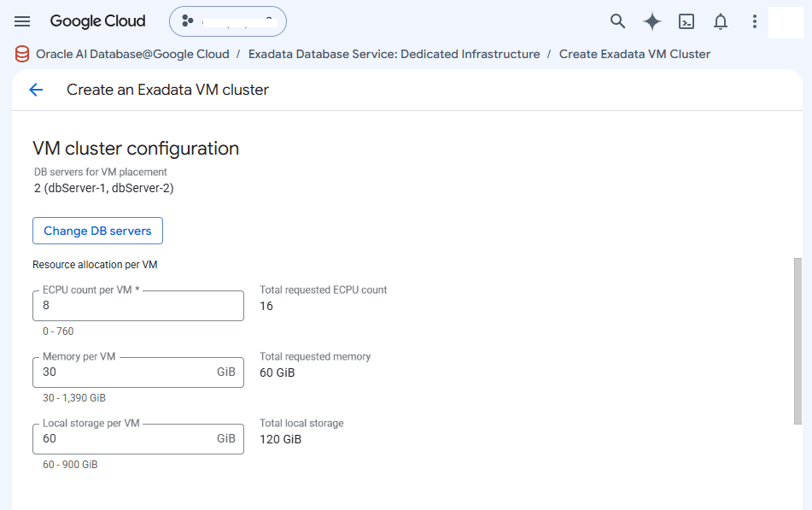Screen dimensions: 812x510
Task: Click the page vertical scrollbar thumb
Action: 797,341
